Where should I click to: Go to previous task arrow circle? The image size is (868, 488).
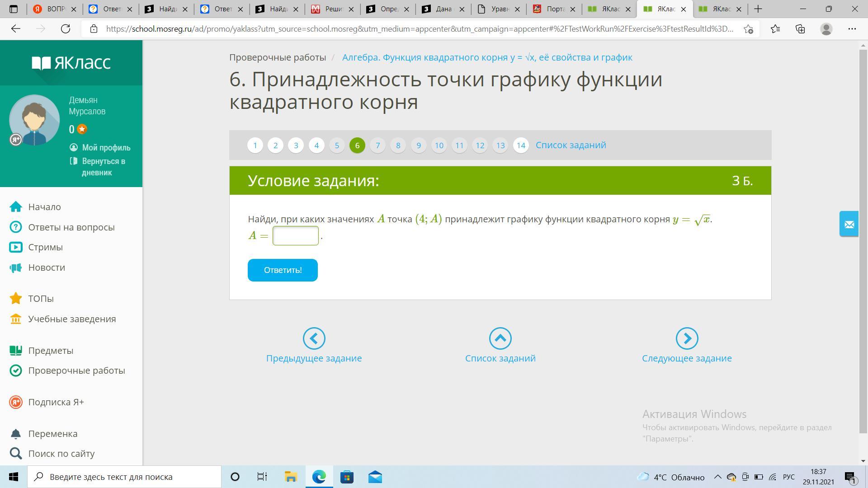coord(314,338)
